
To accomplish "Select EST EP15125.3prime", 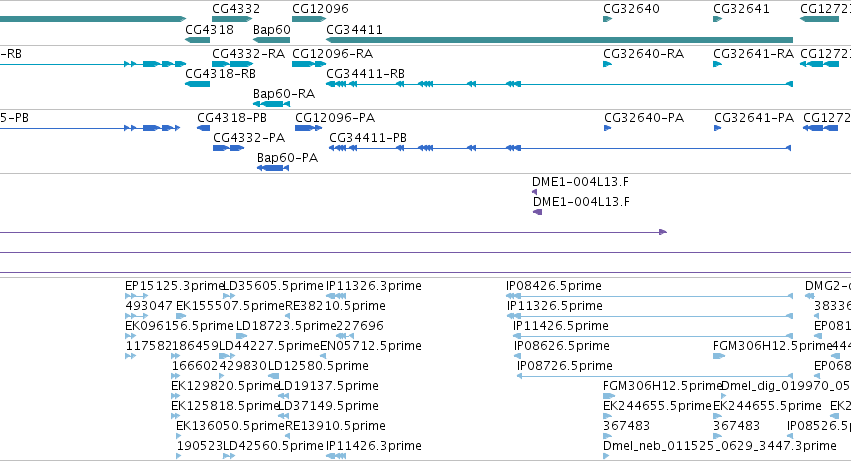I will (174, 286).
